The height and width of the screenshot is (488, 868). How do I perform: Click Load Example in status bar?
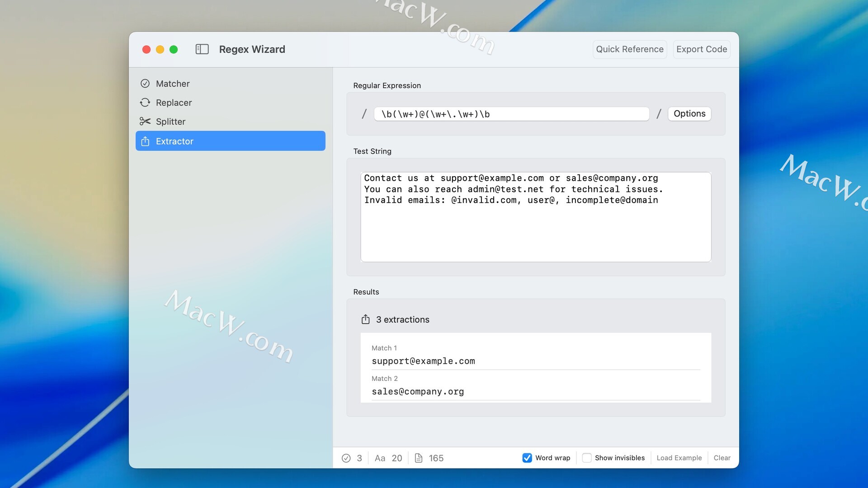pos(679,458)
